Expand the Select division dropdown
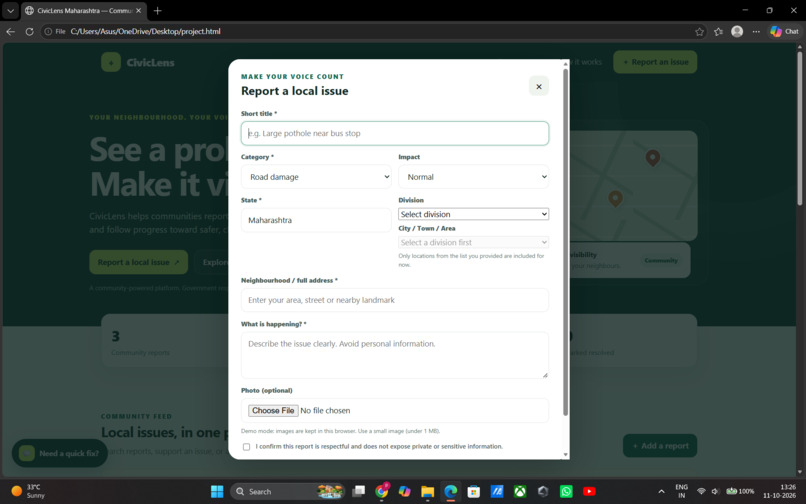The height and width of the screenshot is (504, 806). click(x=473, y=214)
